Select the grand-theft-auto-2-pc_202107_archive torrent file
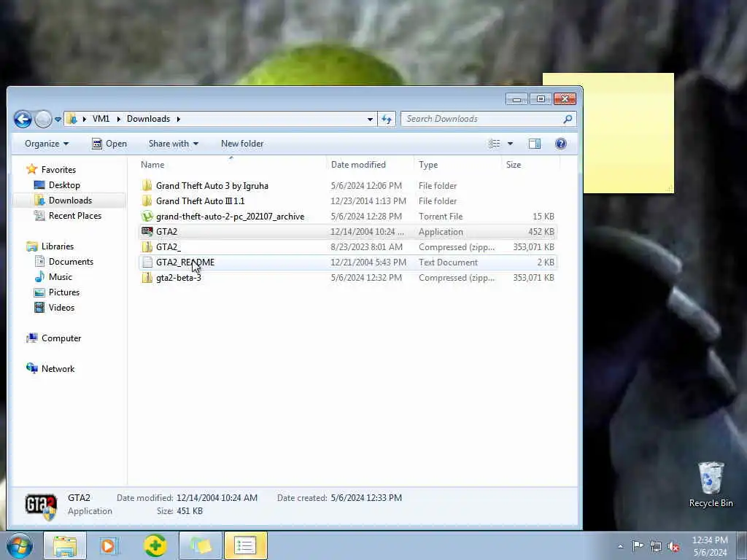The height and width of the screenshot is (560, 747). coord(348,216)
